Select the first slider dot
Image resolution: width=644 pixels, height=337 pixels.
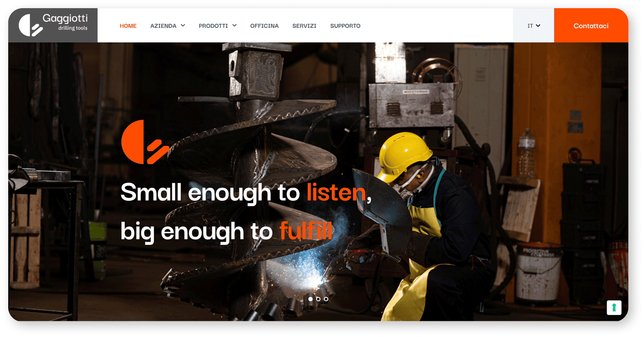click(310, 299)
